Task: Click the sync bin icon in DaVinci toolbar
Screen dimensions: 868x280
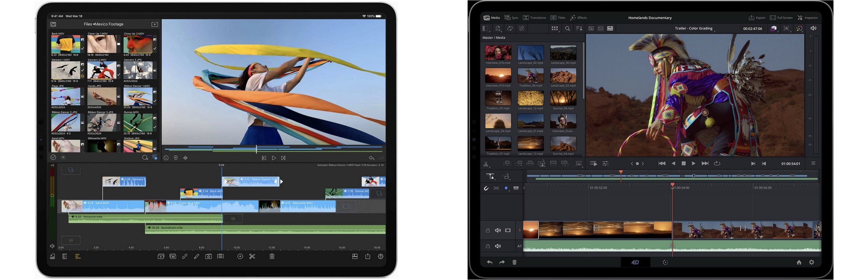Action: pyautogui.click(x=510, y=29)
